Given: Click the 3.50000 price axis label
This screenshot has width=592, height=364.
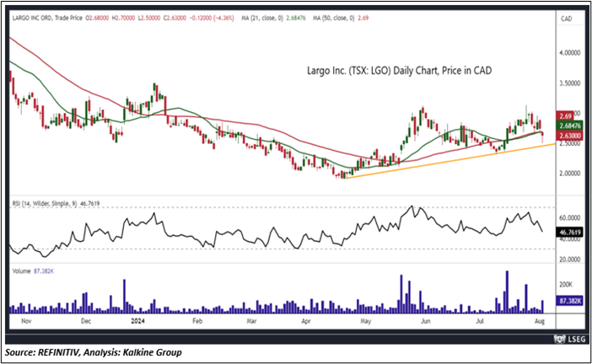Looking at the screenshot, I should 570,83.
